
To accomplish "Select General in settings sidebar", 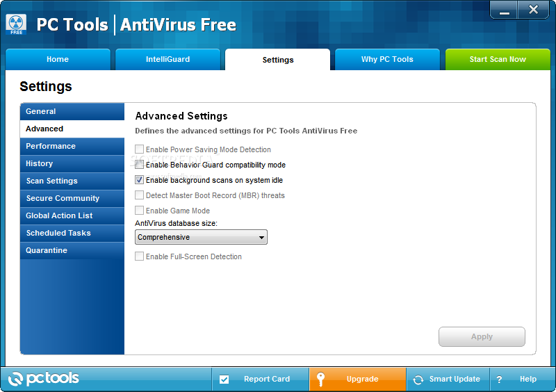I will point(72,111).
